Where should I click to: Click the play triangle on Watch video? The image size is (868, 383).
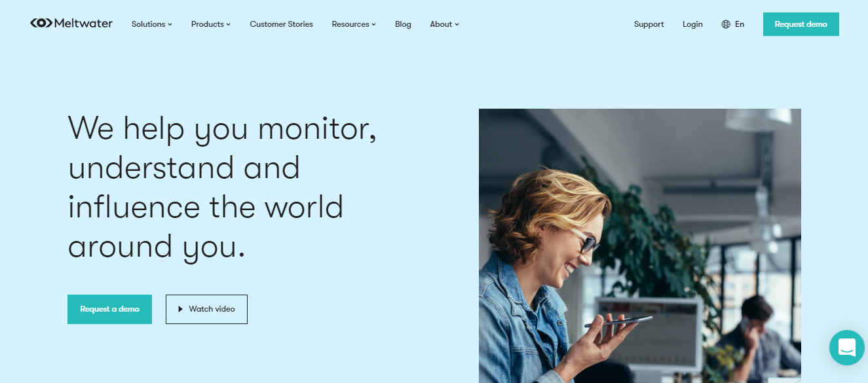pos(180,309)
